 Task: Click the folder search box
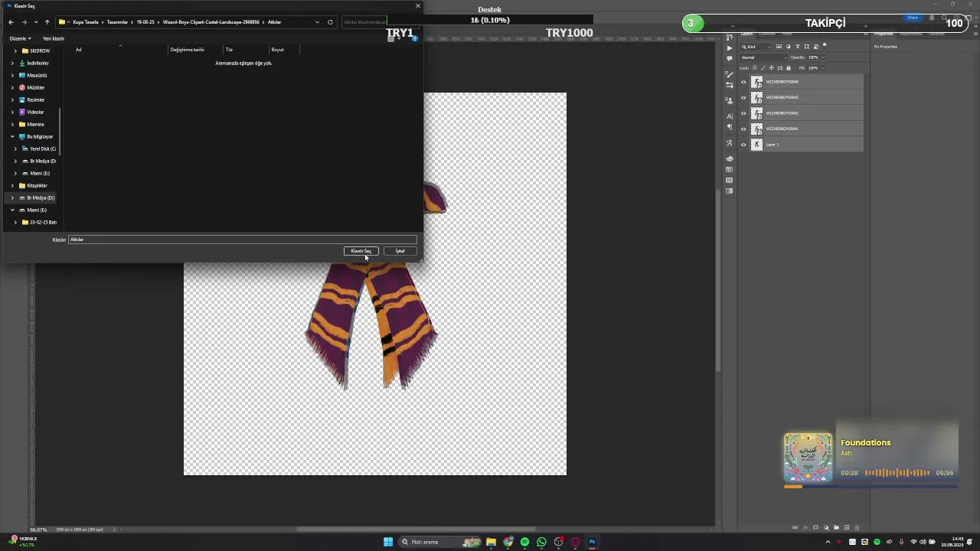click(364, 22)
